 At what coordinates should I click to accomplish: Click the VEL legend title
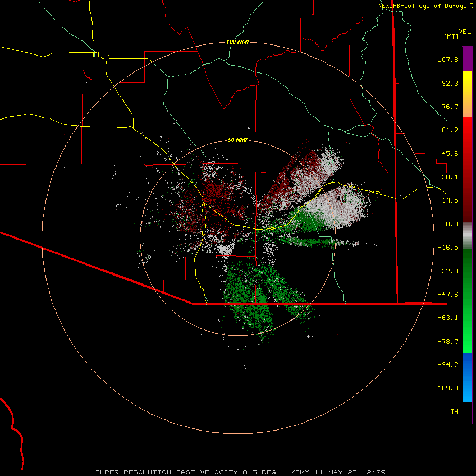tap(464, 32)
